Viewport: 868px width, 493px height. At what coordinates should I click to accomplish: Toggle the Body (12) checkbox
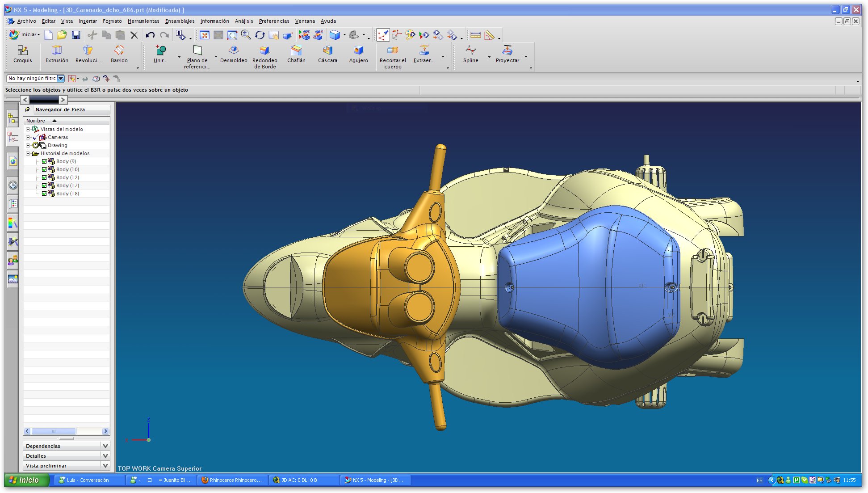[44, 177]
